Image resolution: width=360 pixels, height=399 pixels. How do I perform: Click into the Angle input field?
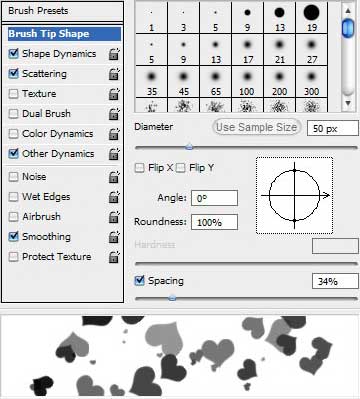pos(214,198)
